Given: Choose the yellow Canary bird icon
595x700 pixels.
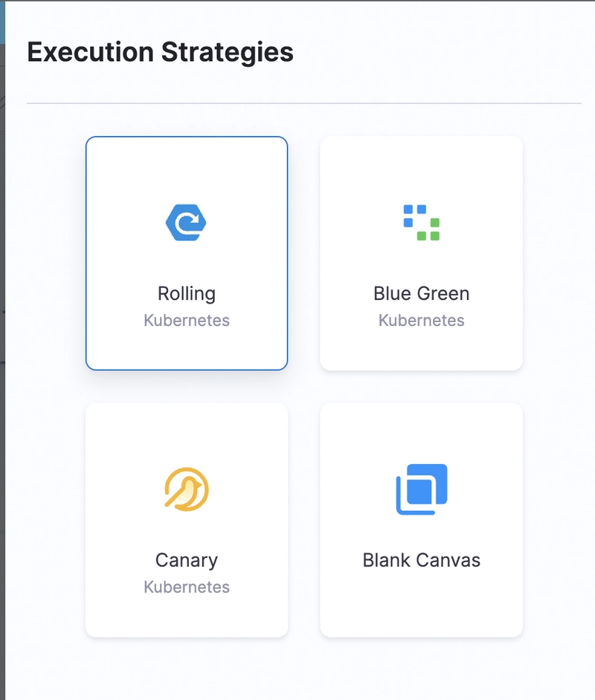Looking at the screenshot, I should (x=187, y=489).
